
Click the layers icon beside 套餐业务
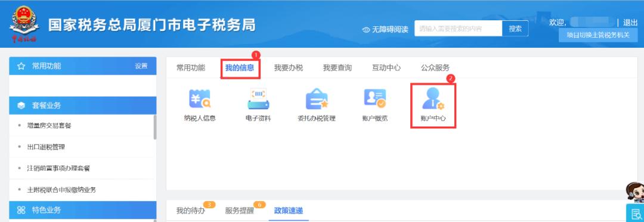[21, 106]
